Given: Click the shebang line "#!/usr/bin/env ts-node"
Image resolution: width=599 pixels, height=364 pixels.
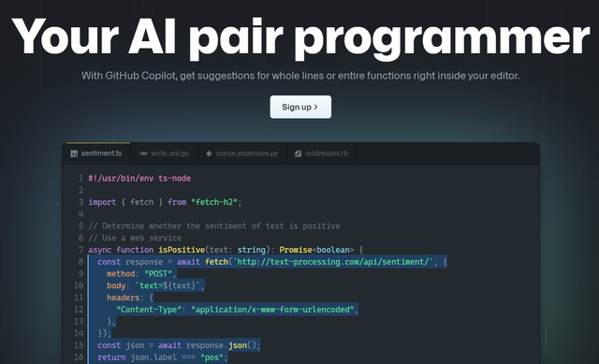Looking at the screenshot, I should [139, 179].
